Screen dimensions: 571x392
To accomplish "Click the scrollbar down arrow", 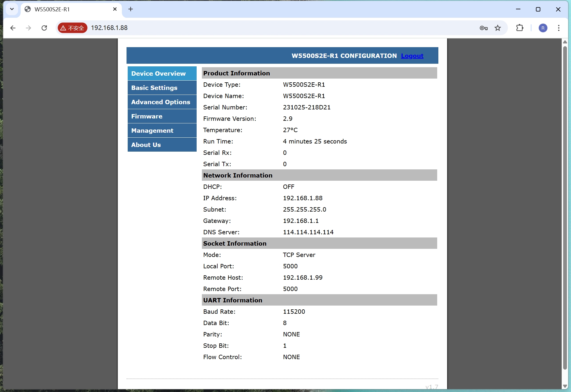I will click(x=565, y=386).
